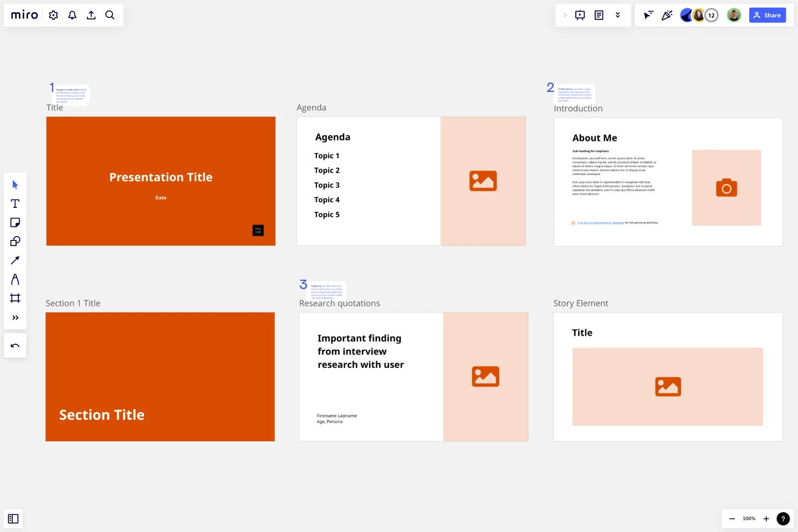Click the Presentation Title text
The height and width of the screenshot is (532, 798).
tap(161, 177)
